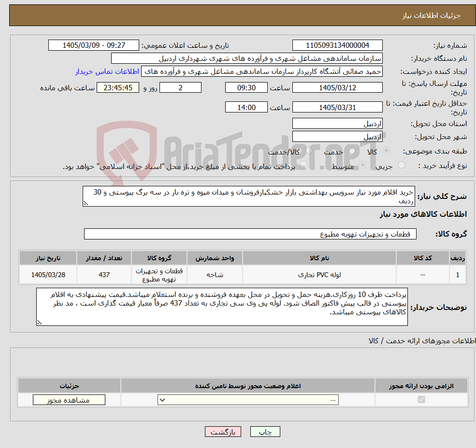This screenshot has height=448, width=476.
Task: Click the general need description textarea
Action: pos(248,196)
